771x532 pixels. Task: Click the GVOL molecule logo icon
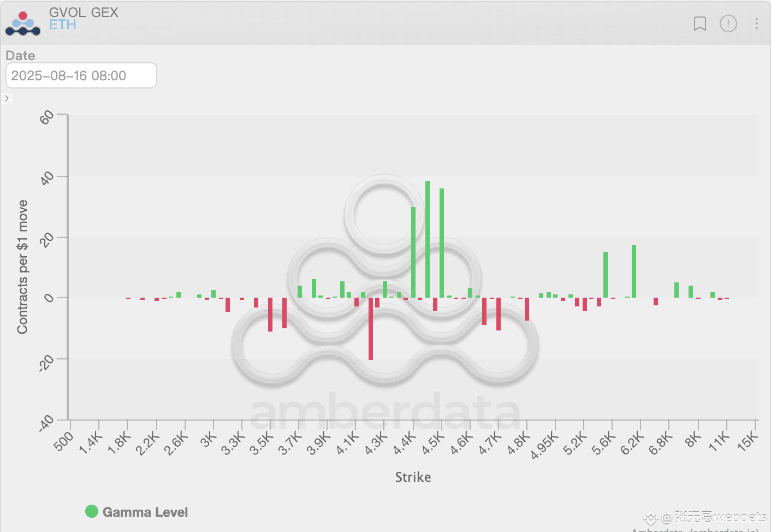[23, 23]
